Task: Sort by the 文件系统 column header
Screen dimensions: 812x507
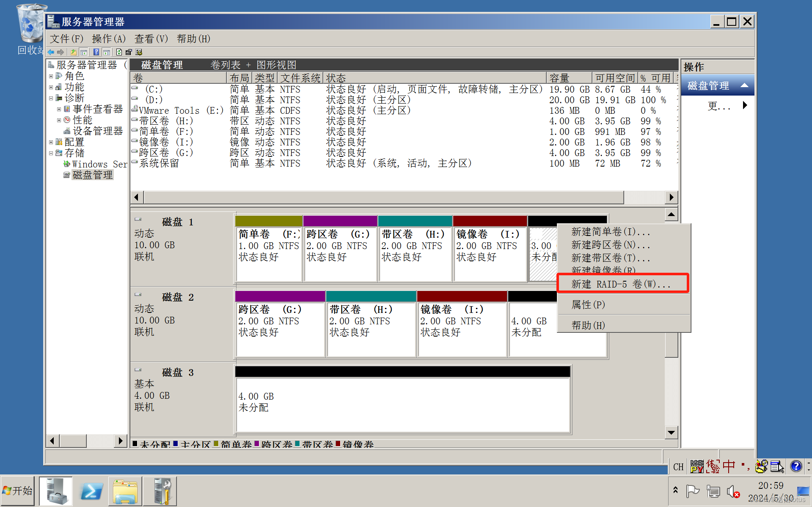Action: tap(300, 78)
